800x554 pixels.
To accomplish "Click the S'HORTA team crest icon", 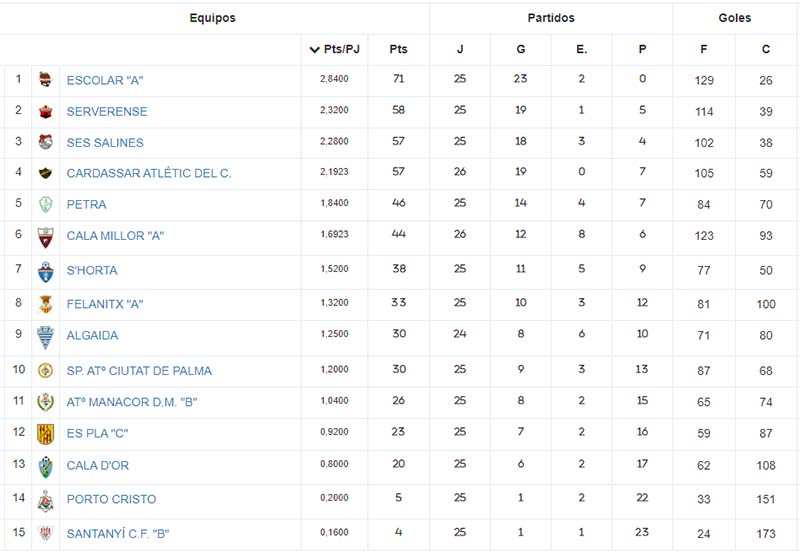I will [x=45, y=272].
